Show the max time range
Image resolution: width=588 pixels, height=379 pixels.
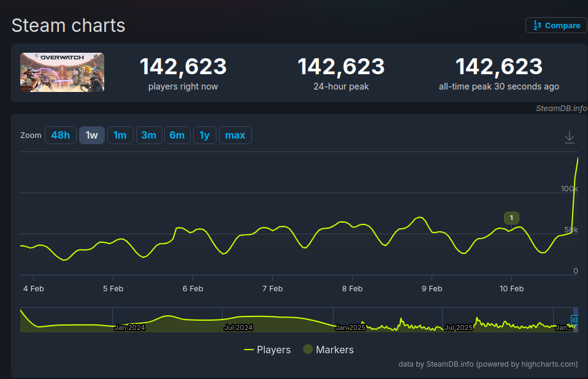[x=235, y=135]
